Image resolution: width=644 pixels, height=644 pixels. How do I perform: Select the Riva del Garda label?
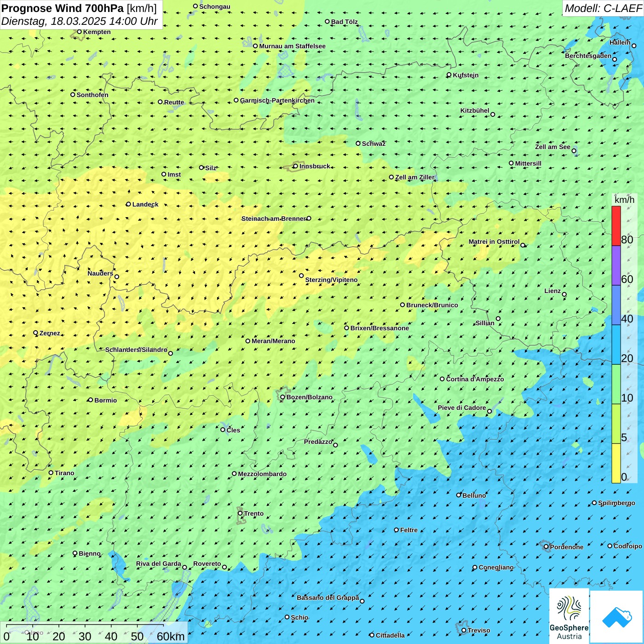(x=159, y=563)
